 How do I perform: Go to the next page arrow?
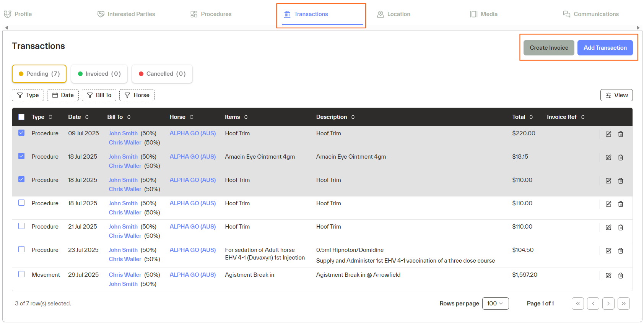point(608,304)
